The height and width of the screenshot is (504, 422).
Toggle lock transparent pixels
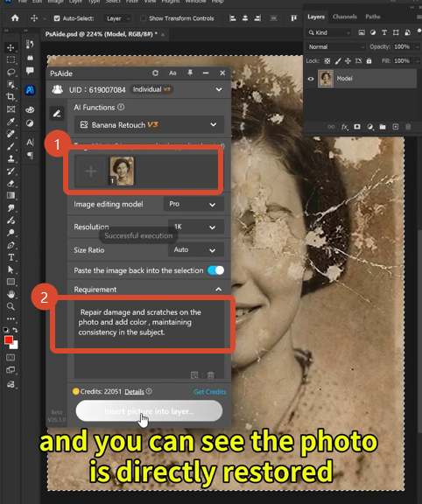tap(327, 60)
